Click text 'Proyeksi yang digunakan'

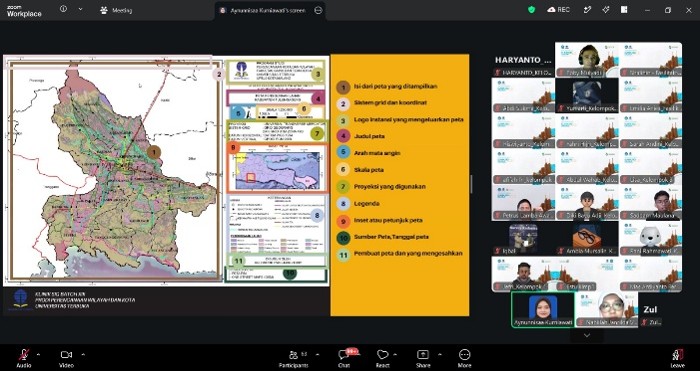coord(389,187)
